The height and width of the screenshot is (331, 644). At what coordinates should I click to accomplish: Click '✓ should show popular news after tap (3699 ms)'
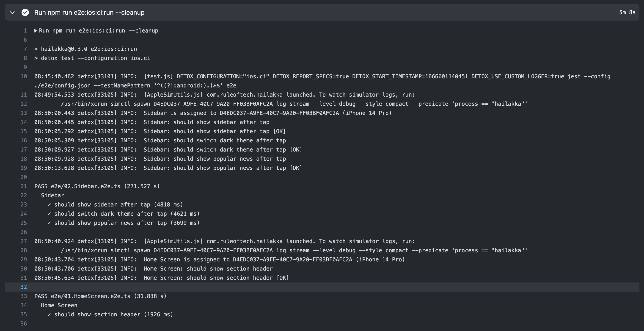(x=124, y=223)
